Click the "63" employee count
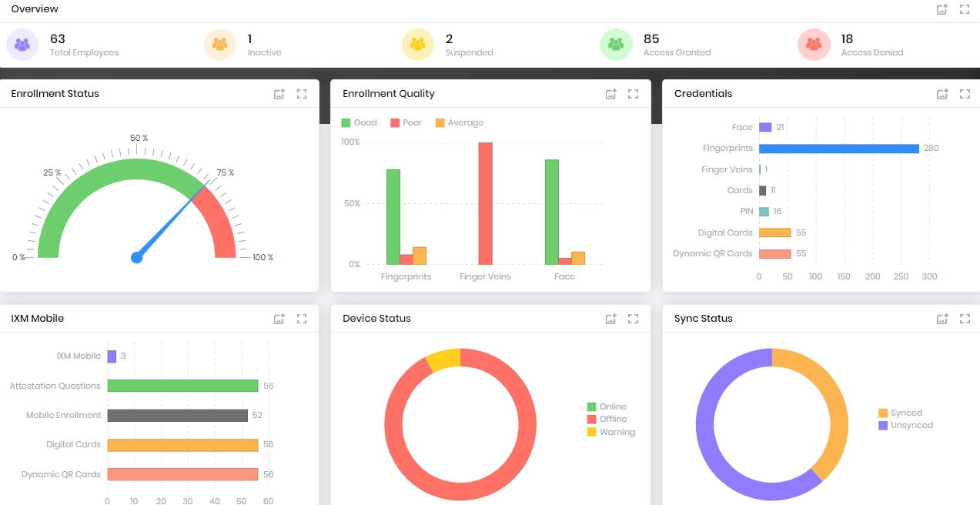This screenshot has width=980, height=505. [x=58, y=38]
